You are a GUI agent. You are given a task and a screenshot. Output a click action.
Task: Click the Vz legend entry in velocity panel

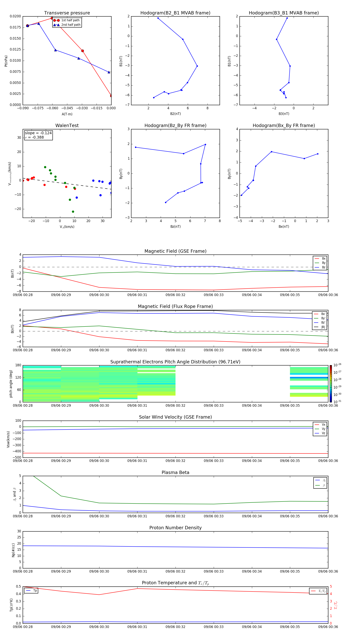point(320,433)
